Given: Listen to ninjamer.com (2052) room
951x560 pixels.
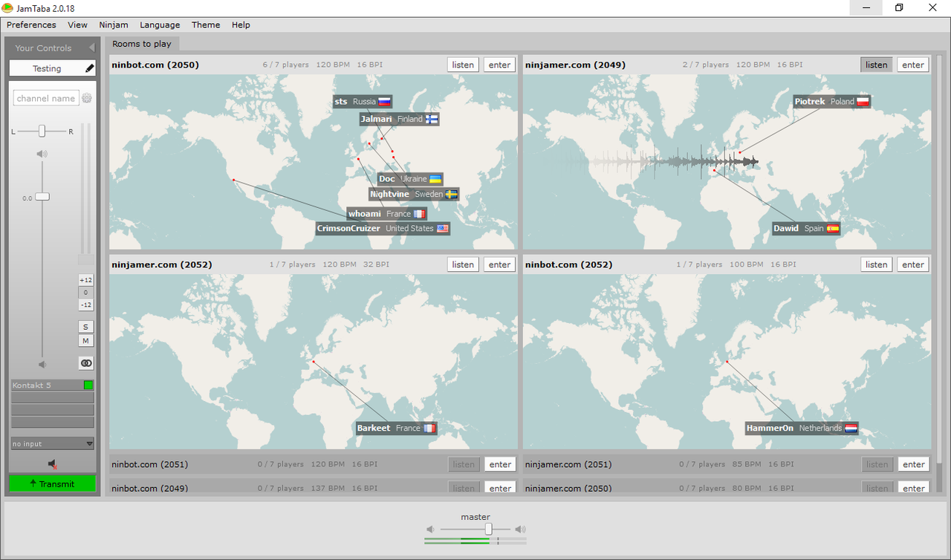Looking at the screenshot, I should coord(463,264).
